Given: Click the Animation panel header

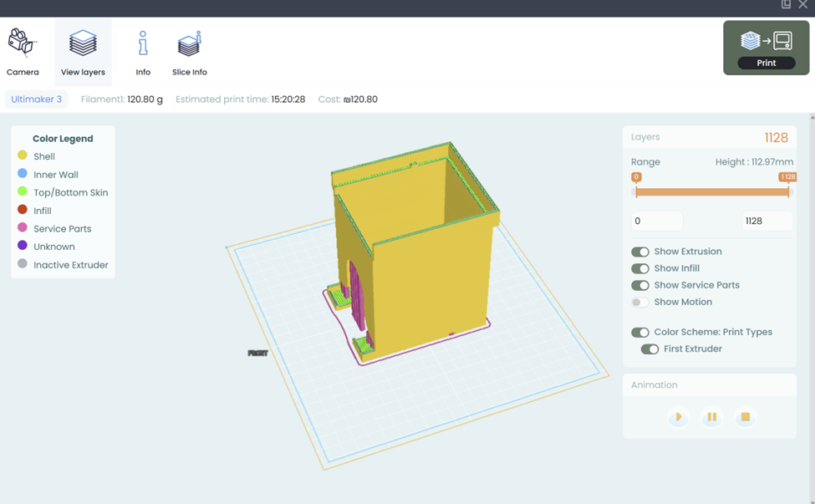Looking at the screenshot, I should point(710,385).
